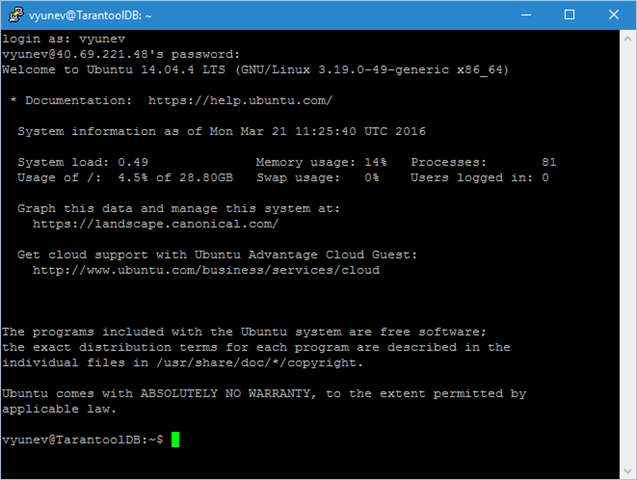Close the vyunev@TarantoolDB session window
637x480 pixels.
(613, 15)
